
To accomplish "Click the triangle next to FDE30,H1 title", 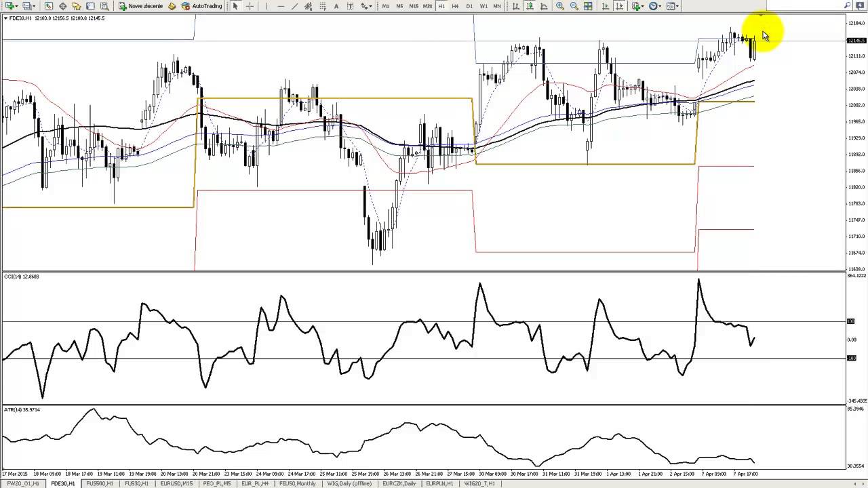I will click(x=5, y=18).
